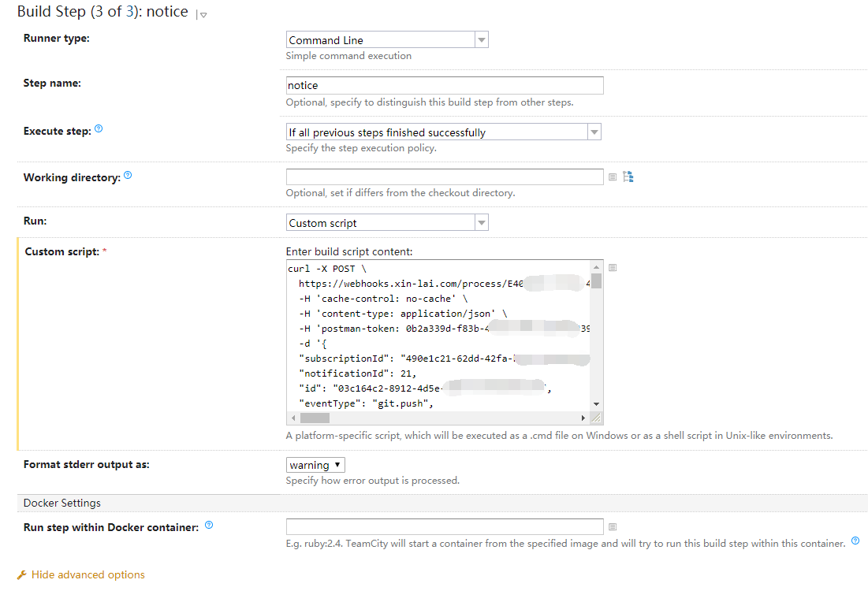Open Build Step title dropdown arrow

(203, 15)
